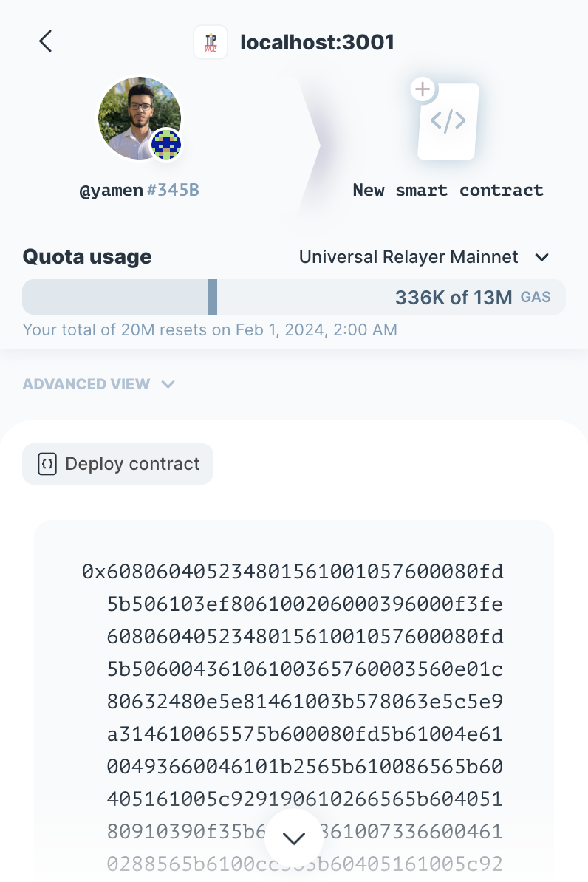Click the blue pixel identicon badge
The image size is (588, 882).
point(166,144)
